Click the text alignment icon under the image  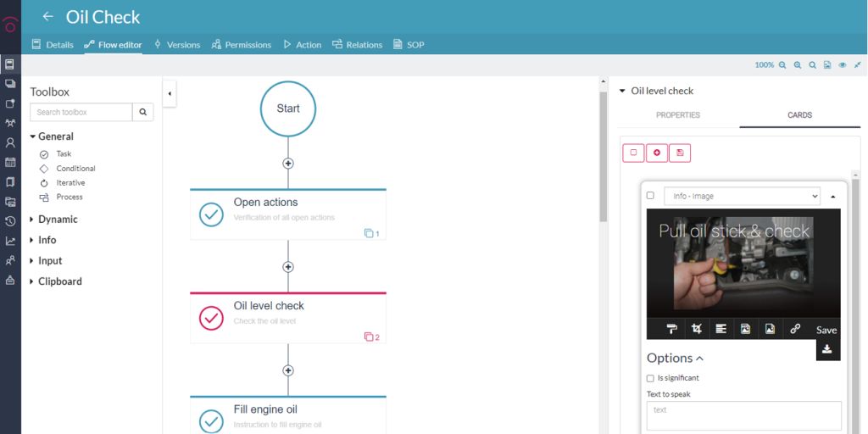click(x=721, y=329)
